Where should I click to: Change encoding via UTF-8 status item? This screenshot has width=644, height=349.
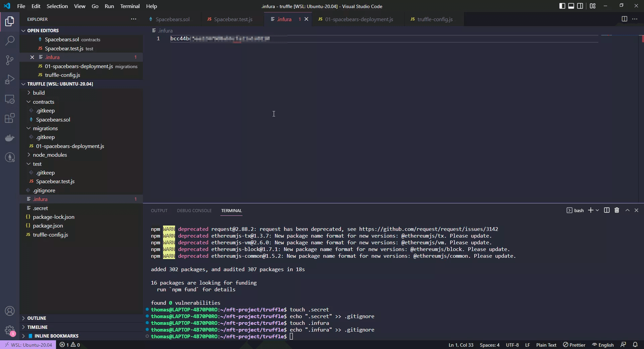tap(512, 345)
